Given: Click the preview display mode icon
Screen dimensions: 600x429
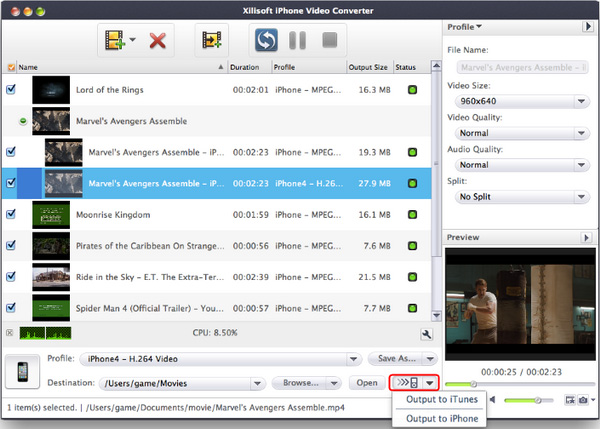Looking at the screenshot, I should [570, 400].
